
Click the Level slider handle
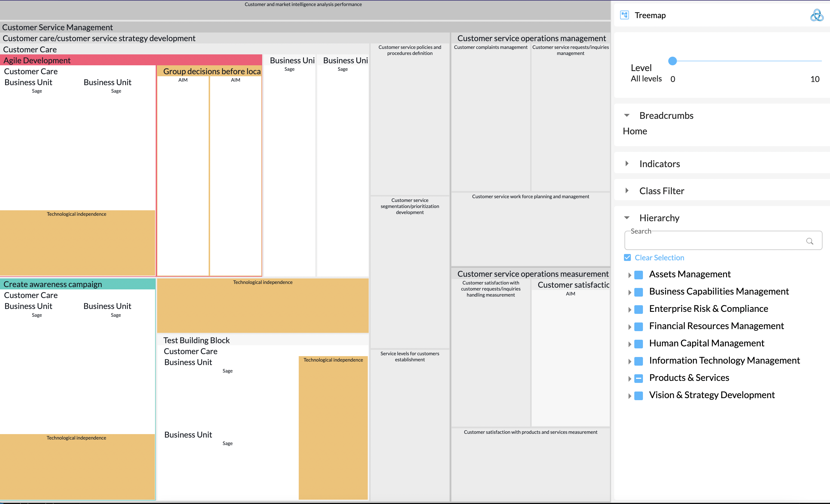[x=672, y=61]
